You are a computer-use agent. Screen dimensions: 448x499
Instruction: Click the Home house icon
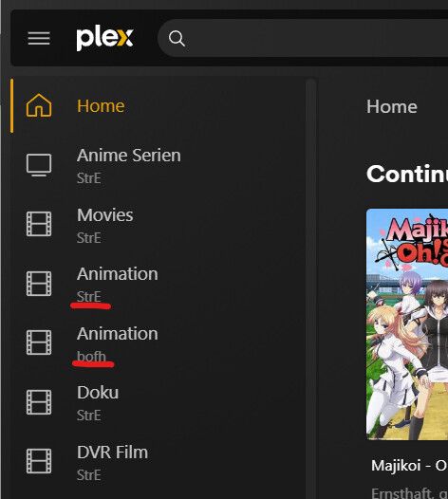click(x=39, y=105)
